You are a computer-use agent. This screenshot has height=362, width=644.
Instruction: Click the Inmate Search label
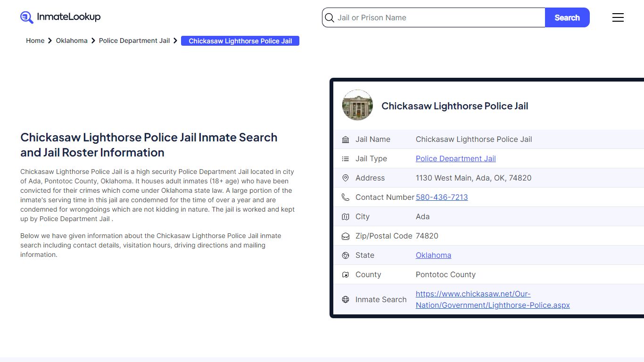pos(381,300)
